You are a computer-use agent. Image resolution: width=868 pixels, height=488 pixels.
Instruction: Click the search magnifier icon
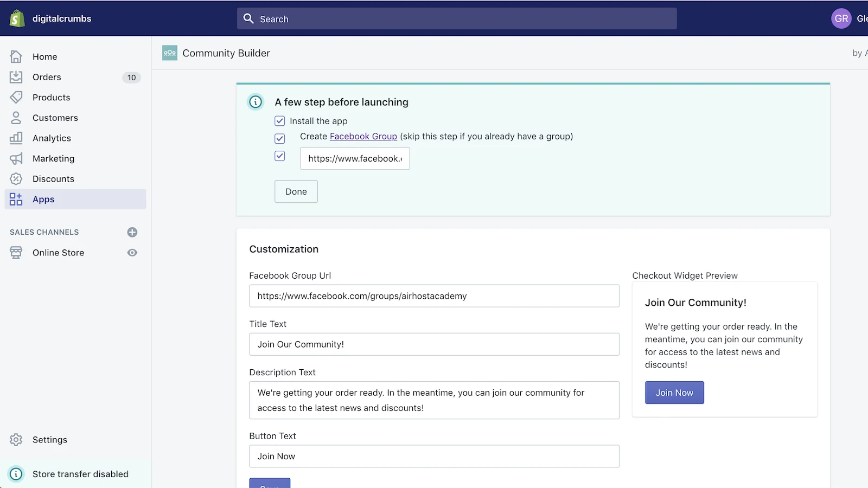(x=248, y=18)
